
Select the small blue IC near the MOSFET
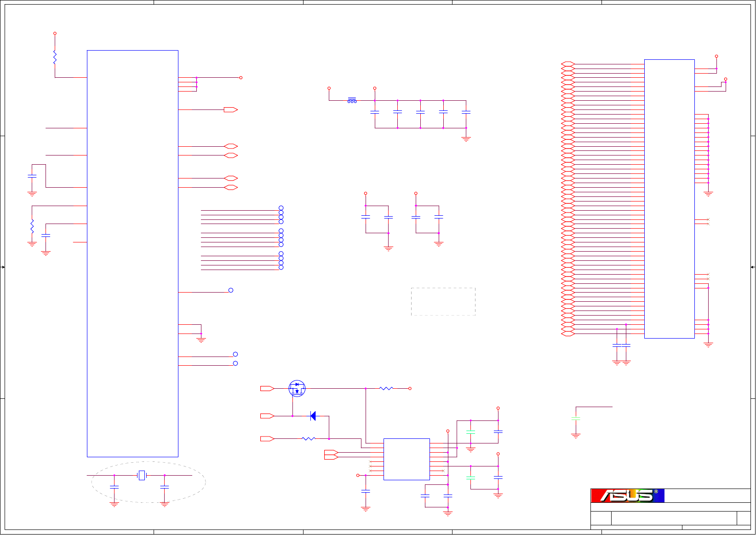click(407, 459)
